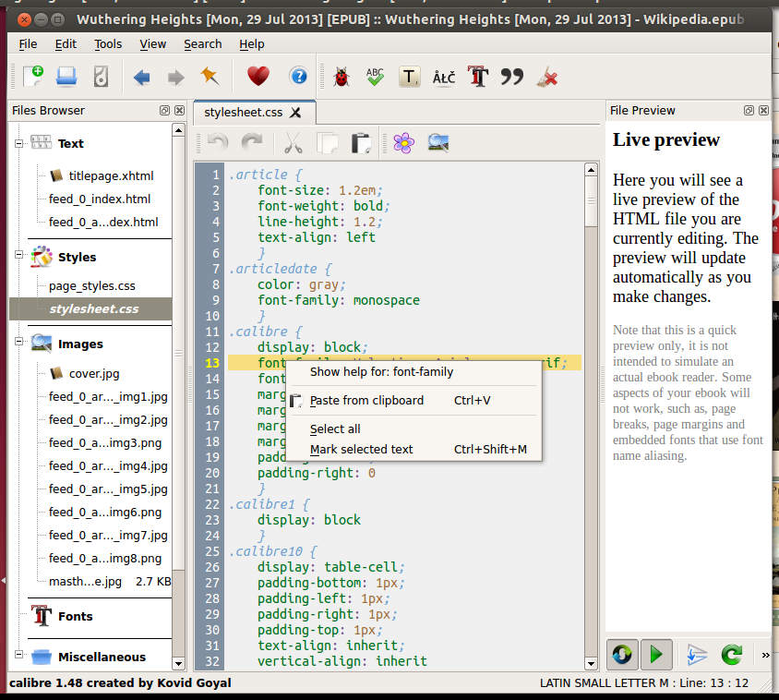The height and width of the screenshot is (700, 779).
Task: Collapse the Text section in Files Browser
Action: pyautogui.click(x=18, y=143)
